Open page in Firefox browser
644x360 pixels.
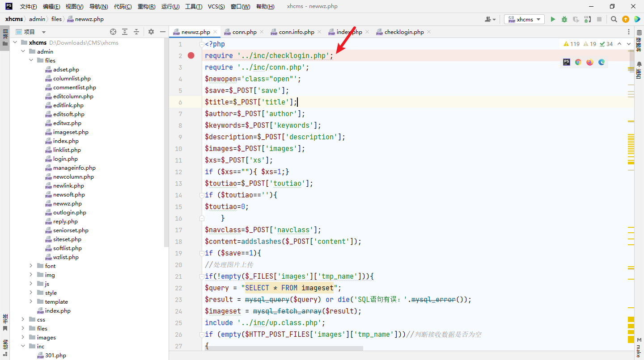(590, 62)
